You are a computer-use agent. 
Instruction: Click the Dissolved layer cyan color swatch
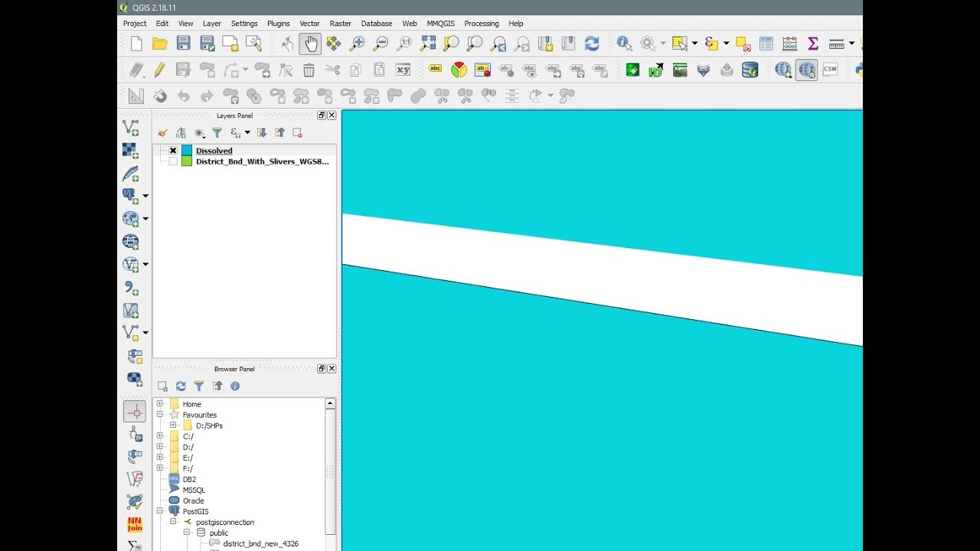coord(187,151)
